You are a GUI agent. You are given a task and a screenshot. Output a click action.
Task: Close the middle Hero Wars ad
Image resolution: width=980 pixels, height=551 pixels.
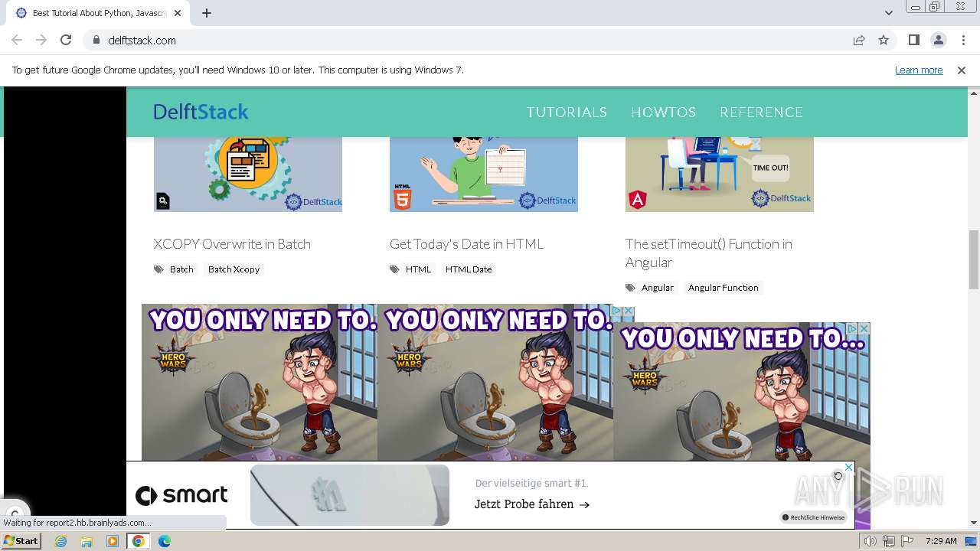tap(629, 311)
